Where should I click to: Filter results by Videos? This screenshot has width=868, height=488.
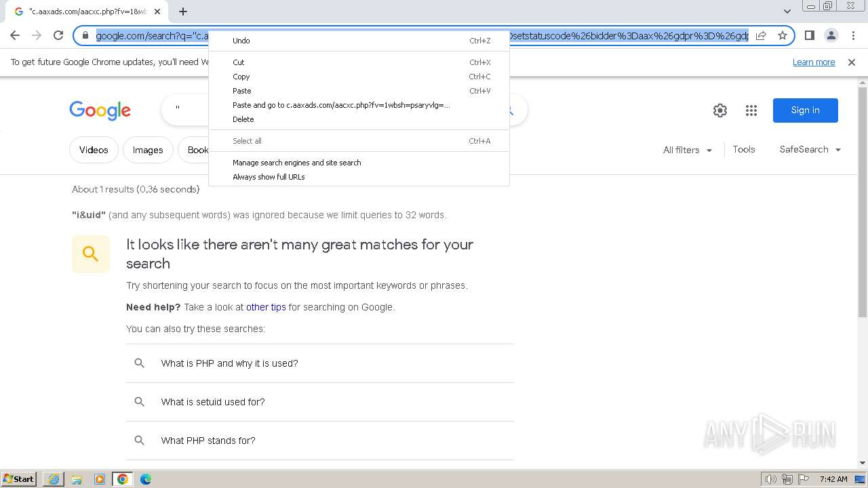point(94,150)
